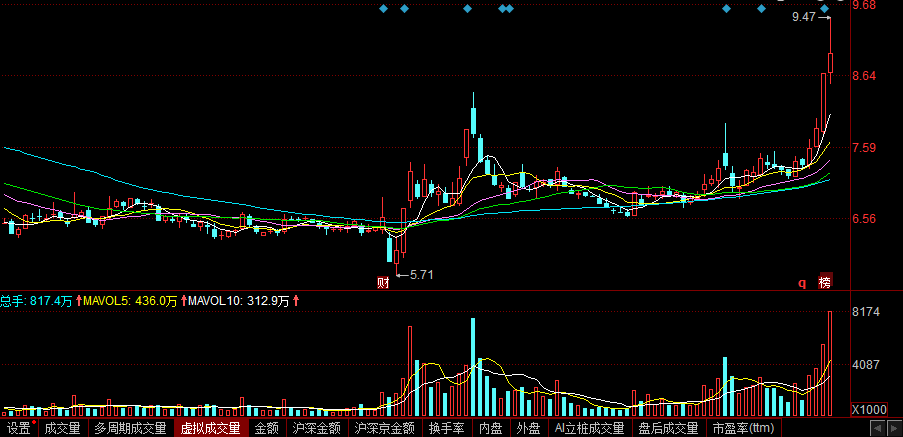Image resolution: width=903 pixels, height=437 pixels.
Task: Click the MAVOL5: 436.0万 readout
Action: pyautogui.click(x=130, y=301)
